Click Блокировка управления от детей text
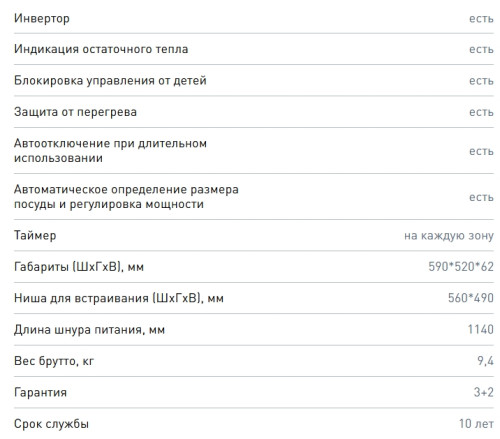The height and width of the screenshot is (439, 500). pyautogui.click(x=110, y=81)
